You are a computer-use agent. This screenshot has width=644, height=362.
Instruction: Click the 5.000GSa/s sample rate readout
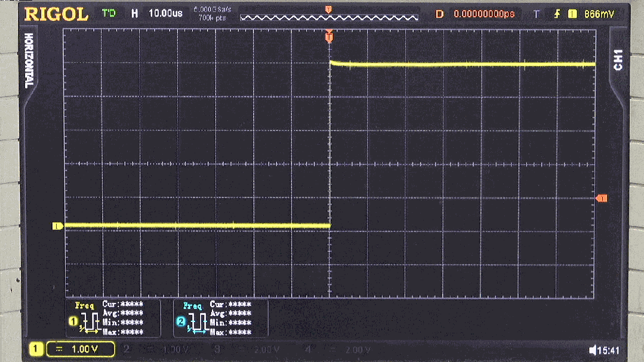212,10
